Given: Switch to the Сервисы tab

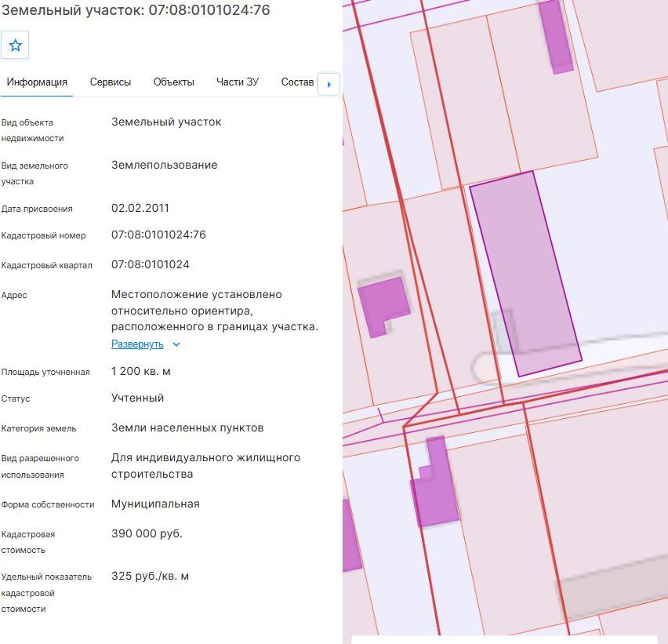Looking at the screenshot, I should [110, 82].
